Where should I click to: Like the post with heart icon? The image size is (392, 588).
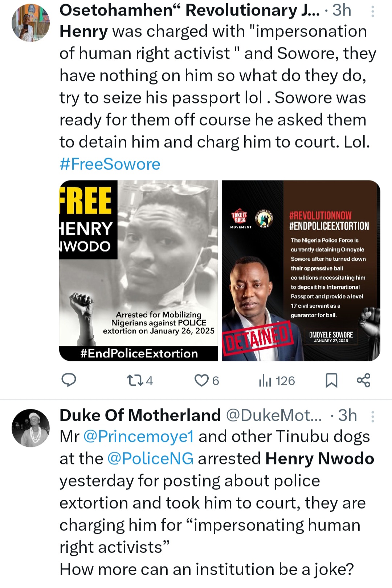201,380
